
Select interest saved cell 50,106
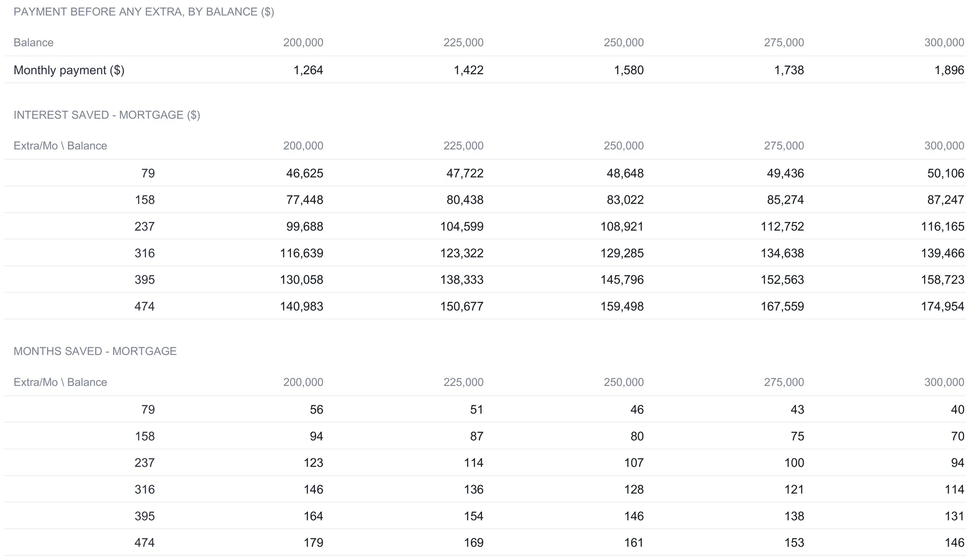946,173
